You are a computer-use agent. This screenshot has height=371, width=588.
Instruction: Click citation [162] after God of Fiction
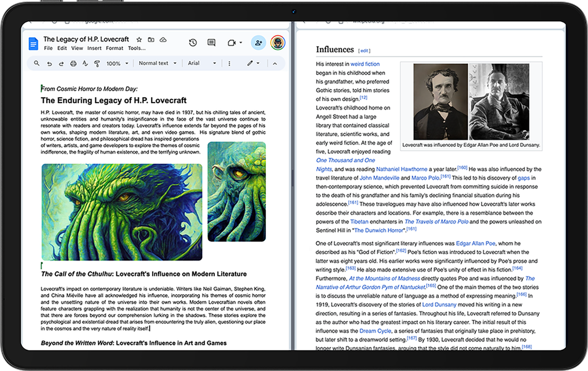pyautogui.click(x=401, y=250)
